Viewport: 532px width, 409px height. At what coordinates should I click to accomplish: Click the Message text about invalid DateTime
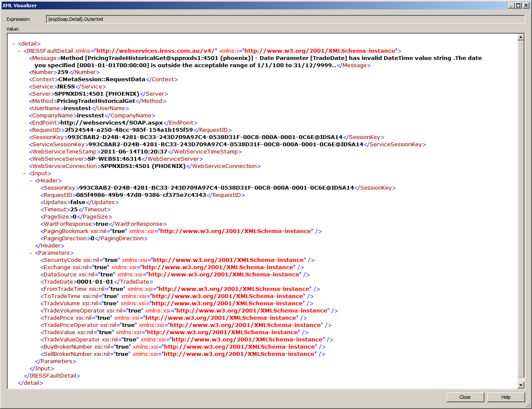pyautogui.click(x=258, y=62)
